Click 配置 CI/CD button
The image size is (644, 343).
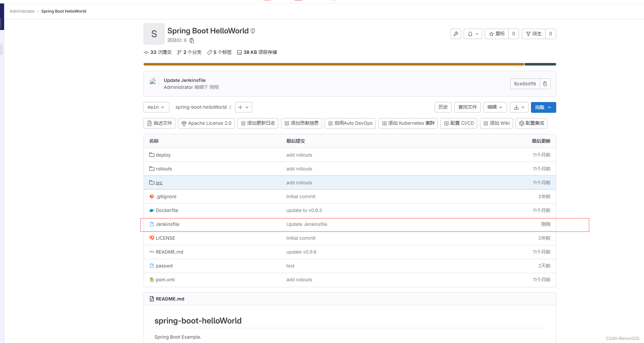click(459, 123)
